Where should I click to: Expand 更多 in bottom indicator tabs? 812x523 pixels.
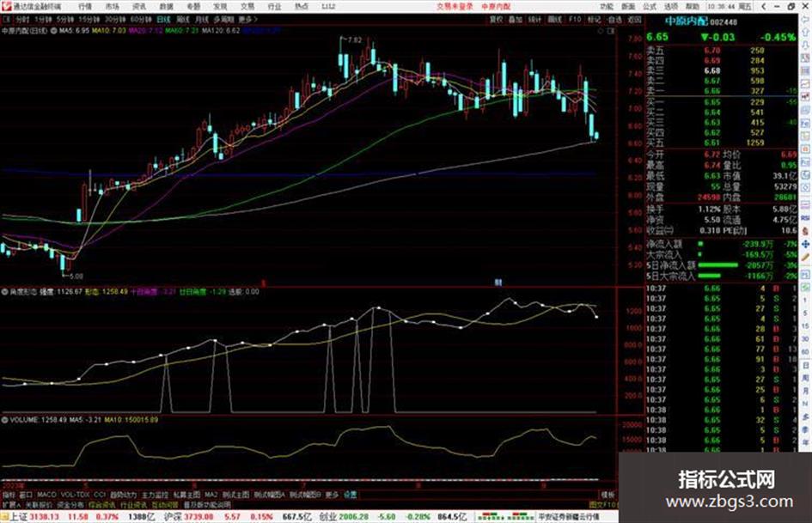(x=332, y=495)
